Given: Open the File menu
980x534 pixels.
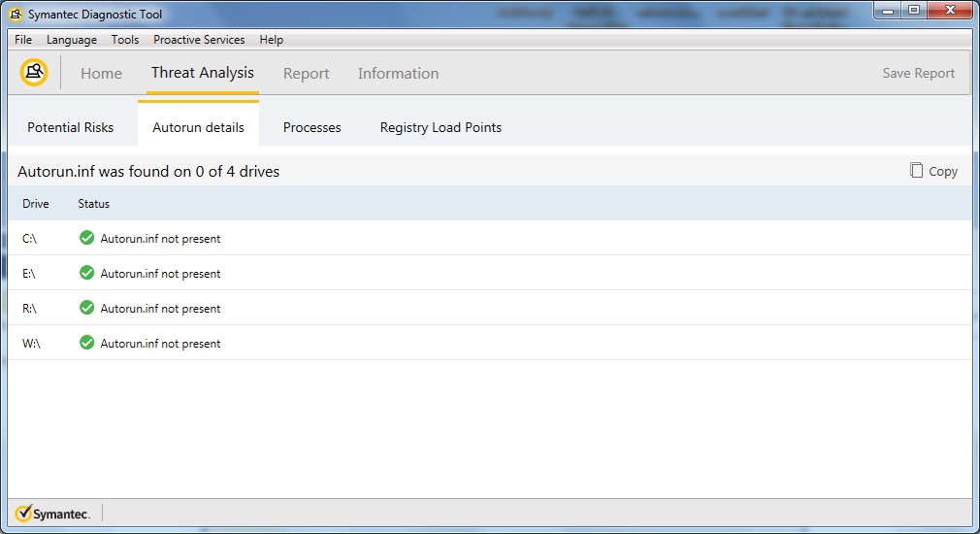Looking at the screenshot, I should [23, 40].
